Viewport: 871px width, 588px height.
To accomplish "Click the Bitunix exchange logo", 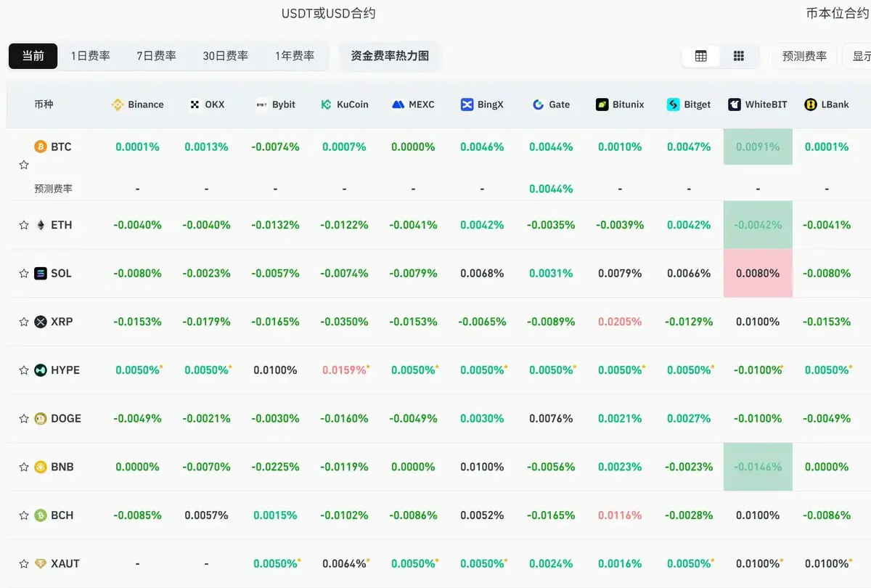I will click(602, 105).
